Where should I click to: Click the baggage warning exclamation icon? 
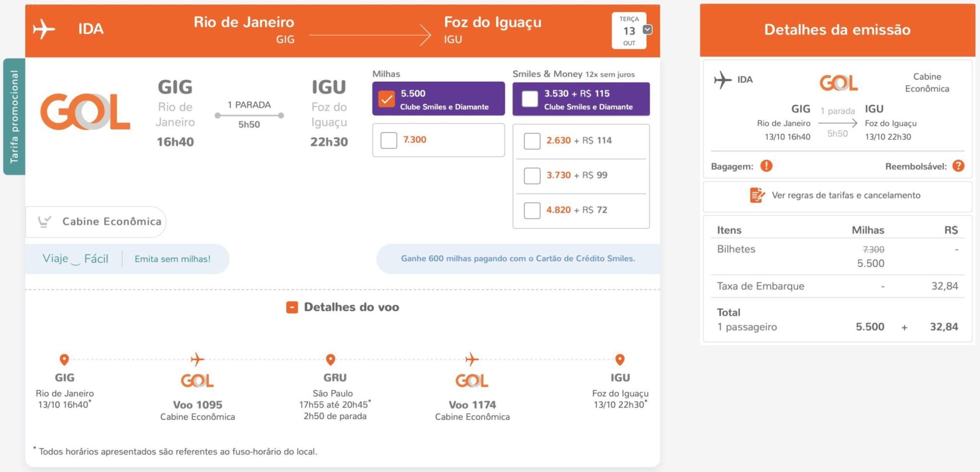(766, 166)
